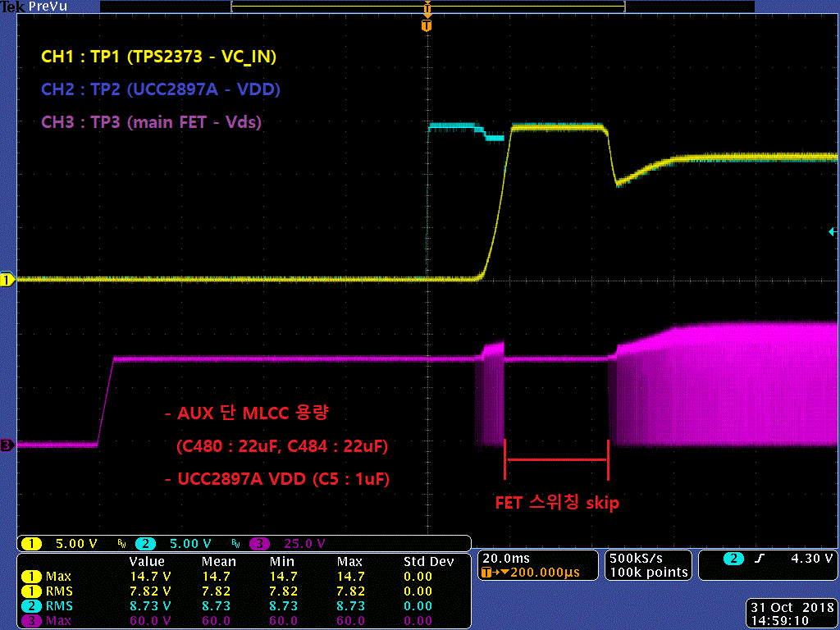This screenshot has height=630, width=840.
Task: Click the Min column header
Action: tap(282, 562)
